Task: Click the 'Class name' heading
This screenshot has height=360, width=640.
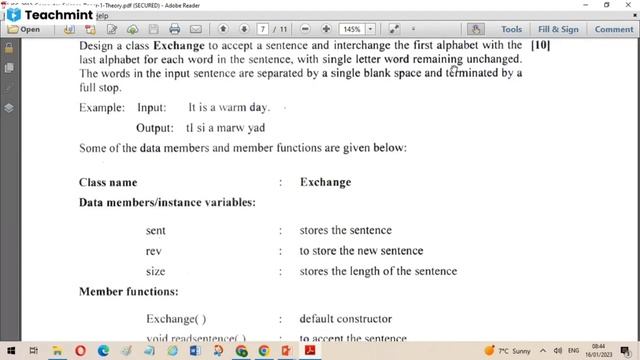Action: click(x=108, y=182)
